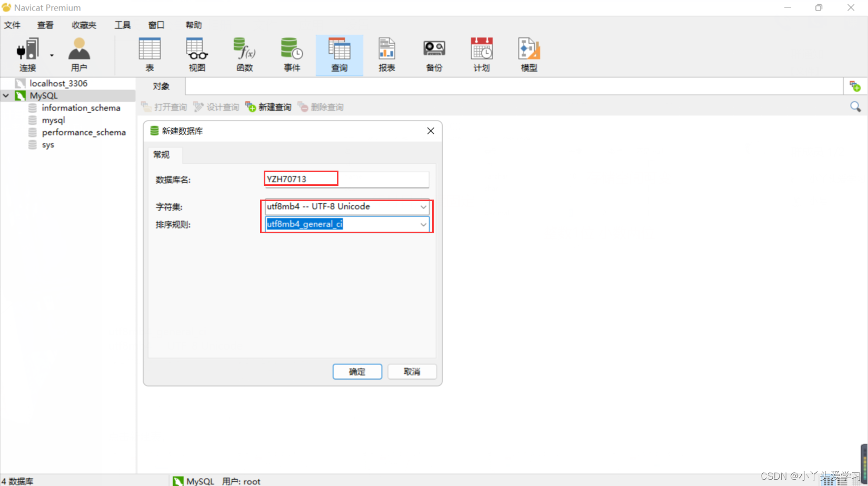
Task: Select the performance_schema database
Action: (84, 133)
